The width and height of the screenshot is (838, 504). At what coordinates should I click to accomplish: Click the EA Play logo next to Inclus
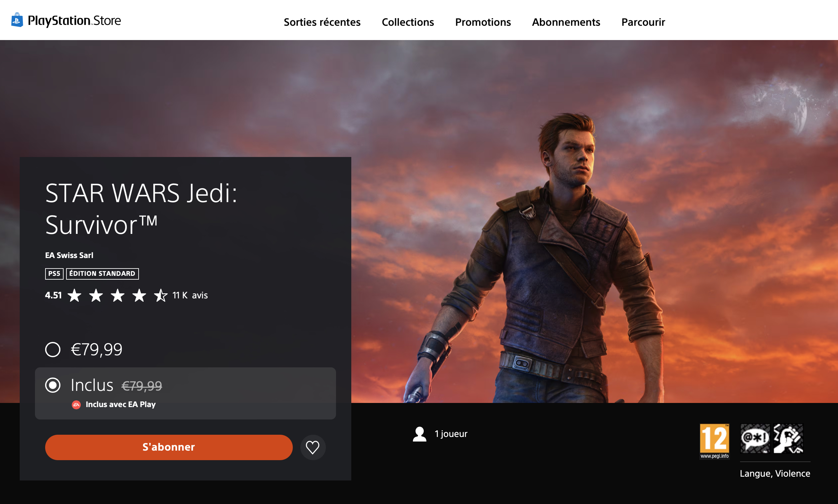(x=76, y=404)
